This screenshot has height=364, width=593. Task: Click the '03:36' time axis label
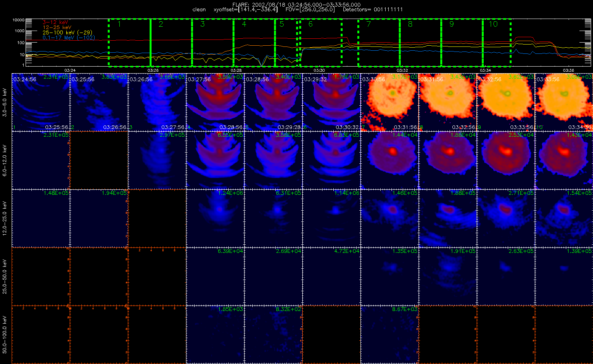point(568,70)
